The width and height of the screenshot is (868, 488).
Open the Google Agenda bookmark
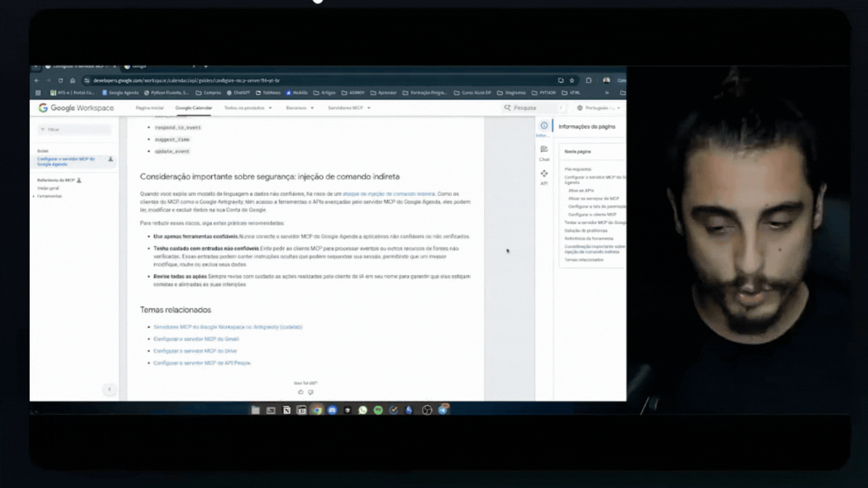(120, 93)
